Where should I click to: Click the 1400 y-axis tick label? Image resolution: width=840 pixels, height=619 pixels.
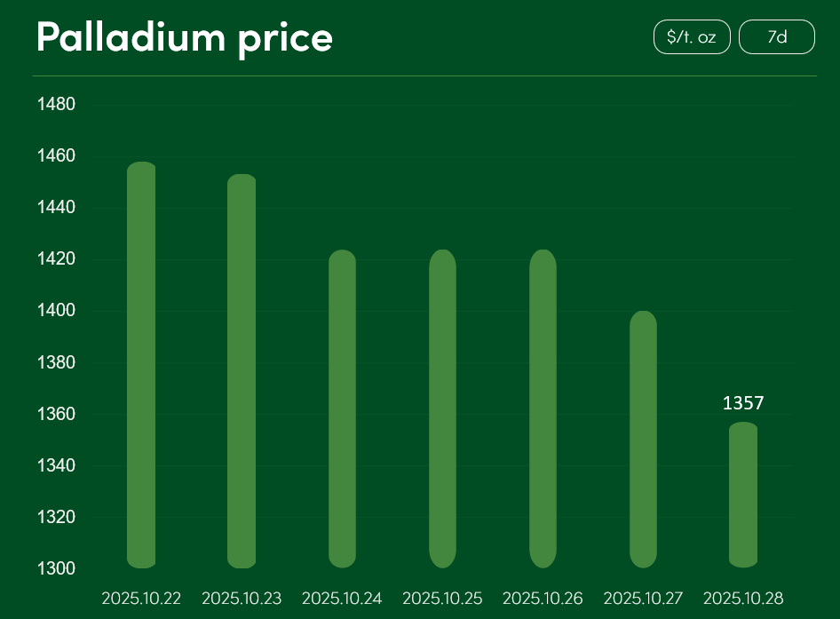coord(56,311)
